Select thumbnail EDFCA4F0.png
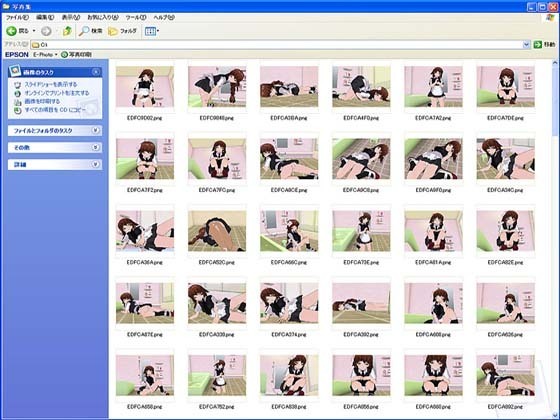560x420 pixels. [x=361, y=86]
